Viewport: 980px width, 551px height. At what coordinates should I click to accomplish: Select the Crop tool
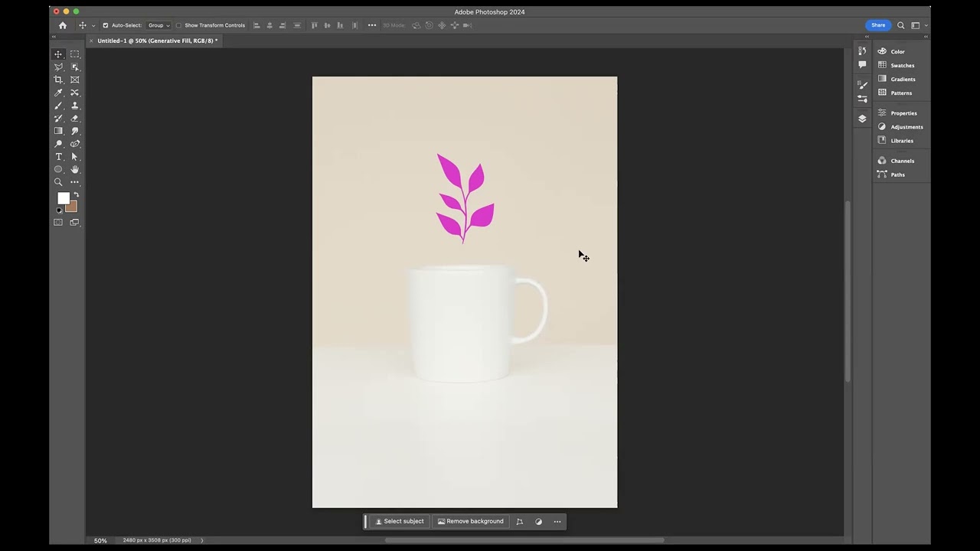pos(58,80)
